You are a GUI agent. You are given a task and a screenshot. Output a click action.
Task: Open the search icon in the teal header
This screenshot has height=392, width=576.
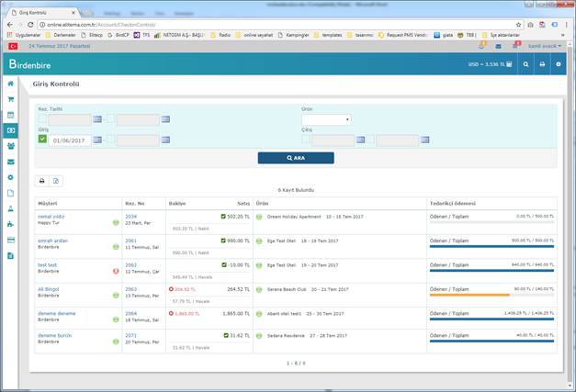pyautogui.click(x=525, y=65)
